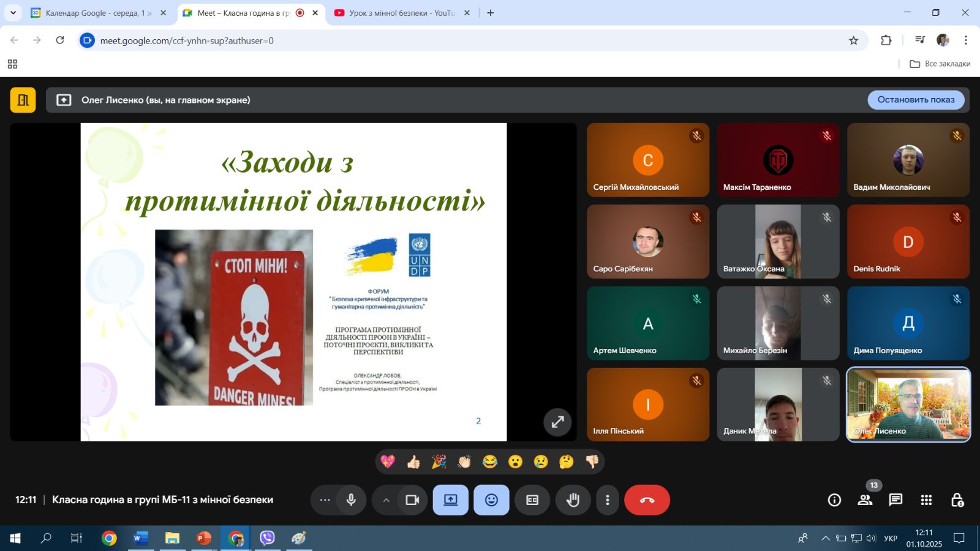Open the activities grid icon

[926, 500]
